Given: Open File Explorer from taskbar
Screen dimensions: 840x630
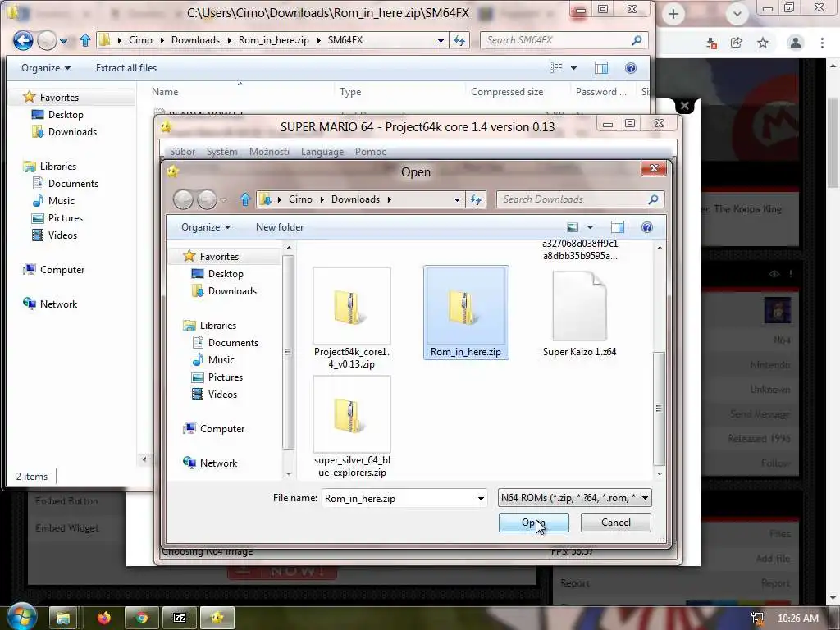Looking at the screenshot, I should (63, 619).
